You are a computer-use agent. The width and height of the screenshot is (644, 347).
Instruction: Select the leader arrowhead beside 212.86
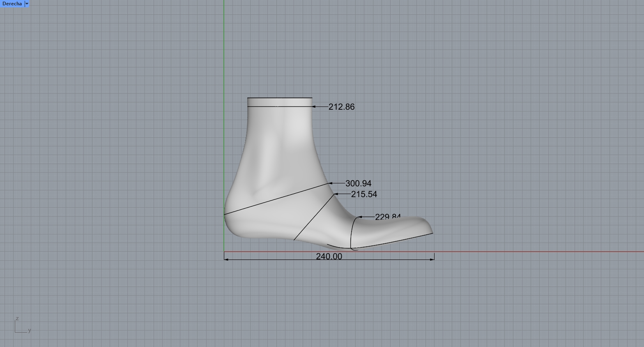point(314,106)
